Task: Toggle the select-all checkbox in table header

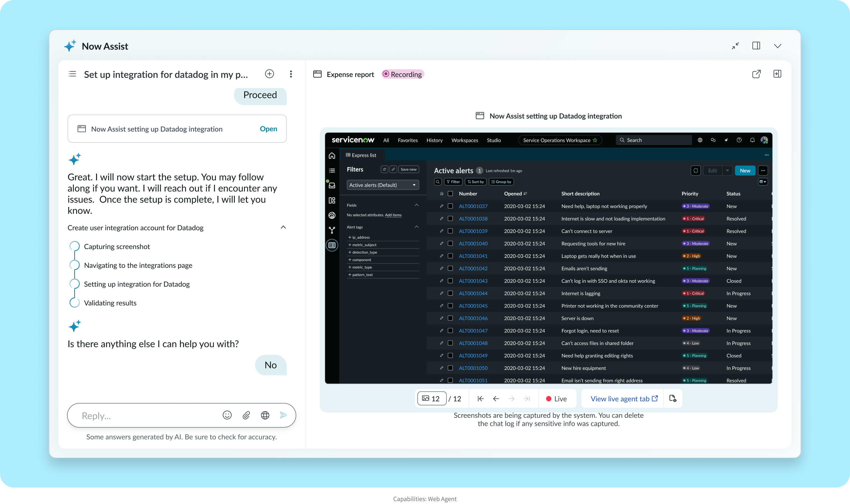Action: [450, 194]
